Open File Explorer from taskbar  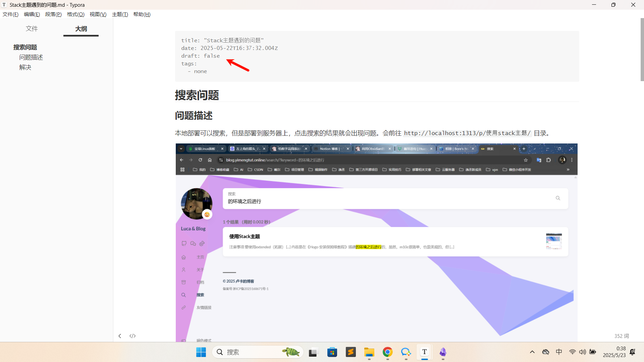(x=369, y=352)
